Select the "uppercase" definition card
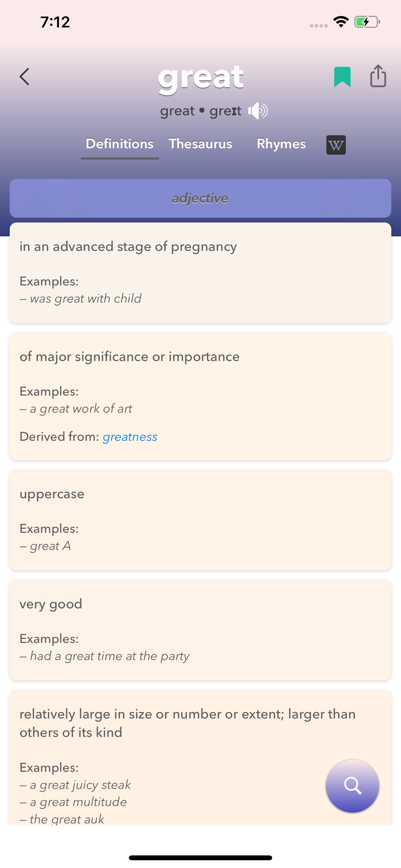401x868 pixels. (200, 520)
